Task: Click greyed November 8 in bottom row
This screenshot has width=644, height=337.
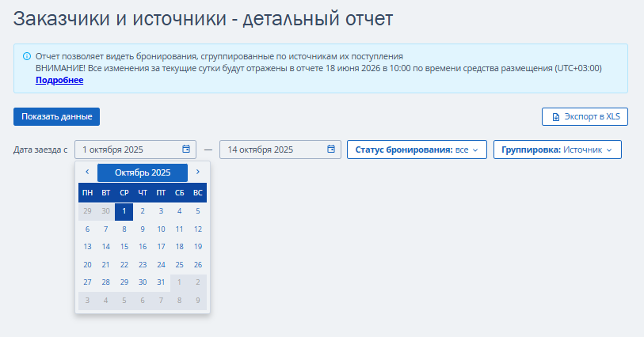Action: pyautogui.click(x=180, y=301)
